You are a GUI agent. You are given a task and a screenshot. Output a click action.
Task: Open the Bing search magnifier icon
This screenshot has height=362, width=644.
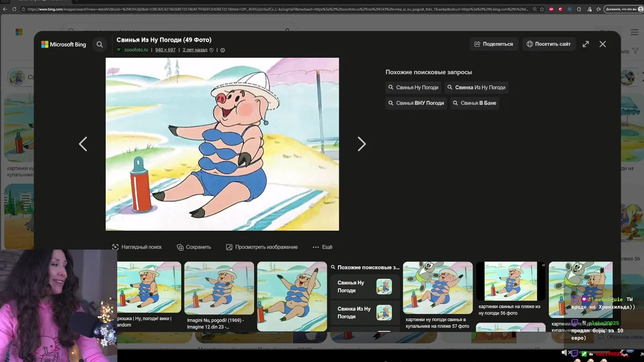pyautogui.click(x=100, y=44)
